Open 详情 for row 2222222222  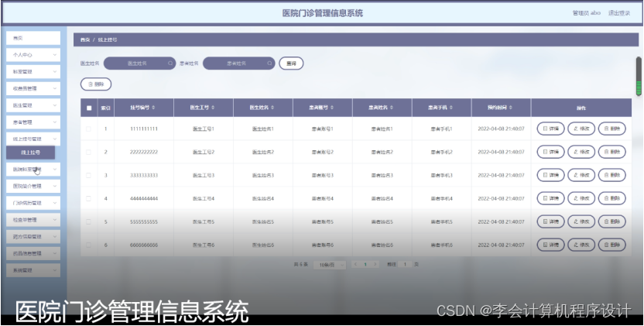tap(551, 152)
